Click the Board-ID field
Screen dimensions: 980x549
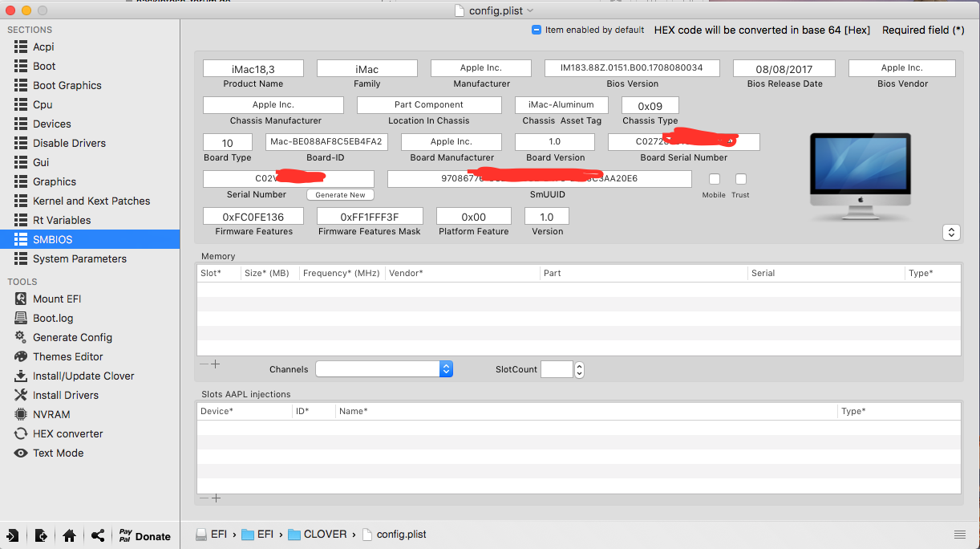click(326, 142)
